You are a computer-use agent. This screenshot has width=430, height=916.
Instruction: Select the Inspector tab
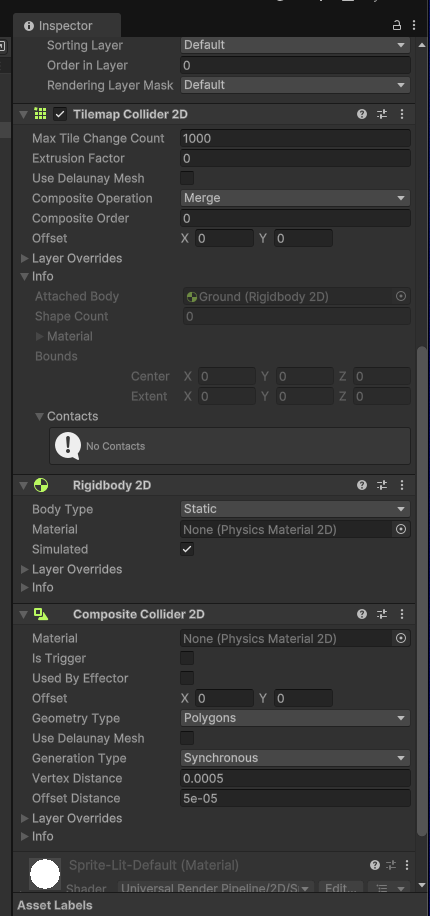point(67,26)
